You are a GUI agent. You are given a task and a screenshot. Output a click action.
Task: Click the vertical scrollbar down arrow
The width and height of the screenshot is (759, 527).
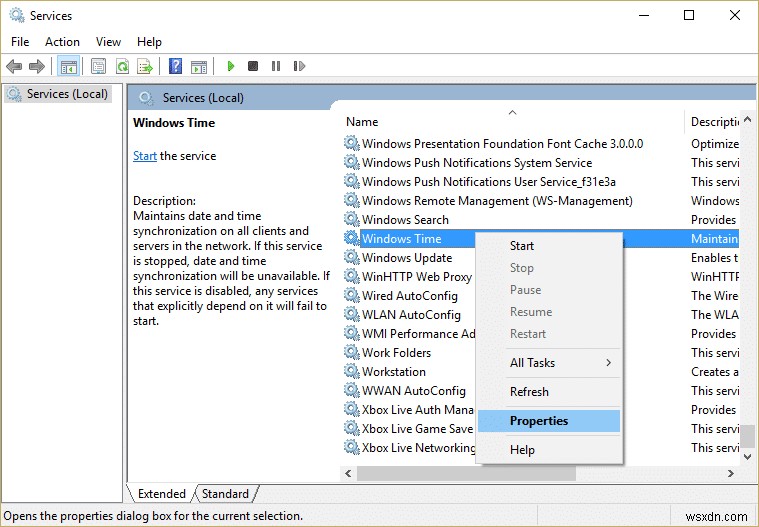747,456
